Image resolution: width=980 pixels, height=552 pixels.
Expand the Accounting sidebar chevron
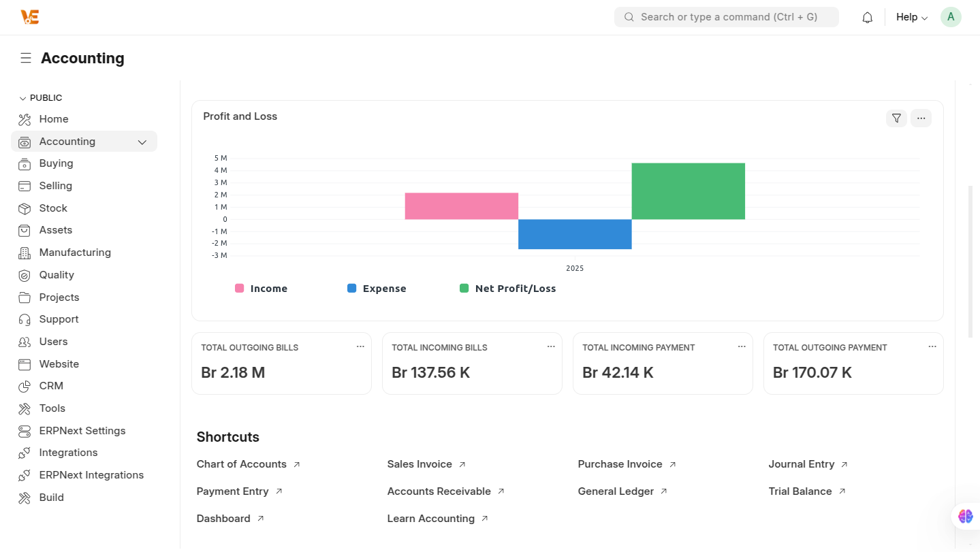[142, 142]
